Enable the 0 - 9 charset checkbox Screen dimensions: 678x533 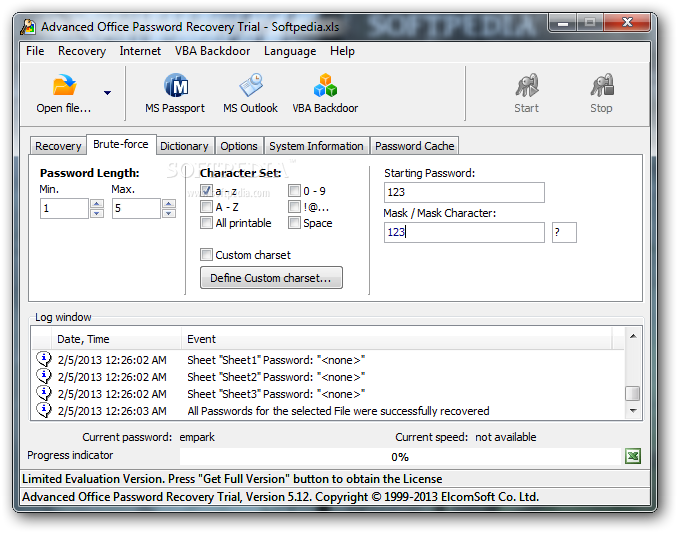(x=294, y=191)
